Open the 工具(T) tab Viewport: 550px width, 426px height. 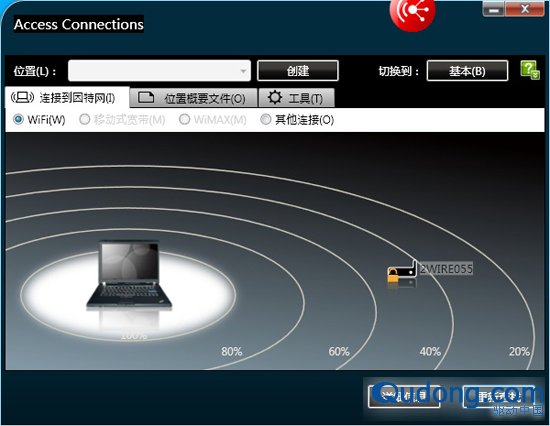[x=296, y=98]
